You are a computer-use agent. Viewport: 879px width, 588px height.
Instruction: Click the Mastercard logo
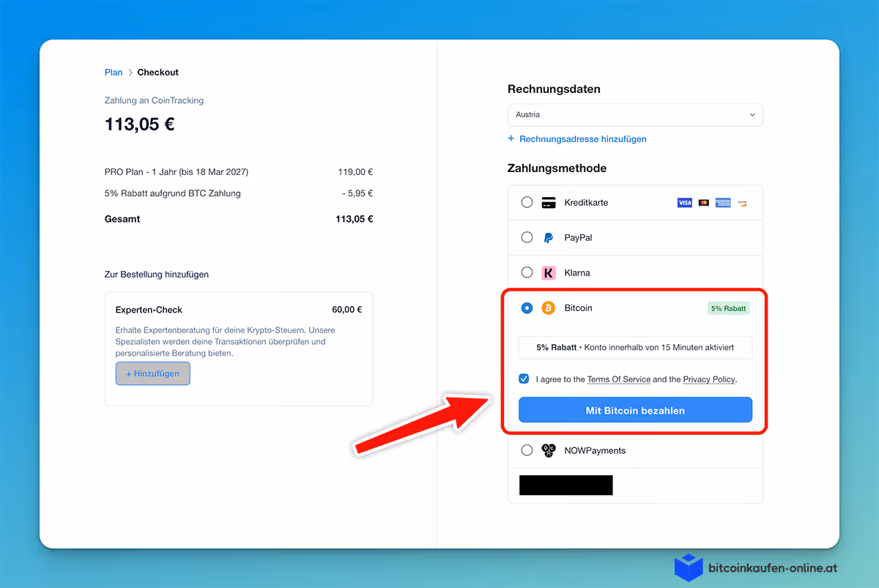704,203
